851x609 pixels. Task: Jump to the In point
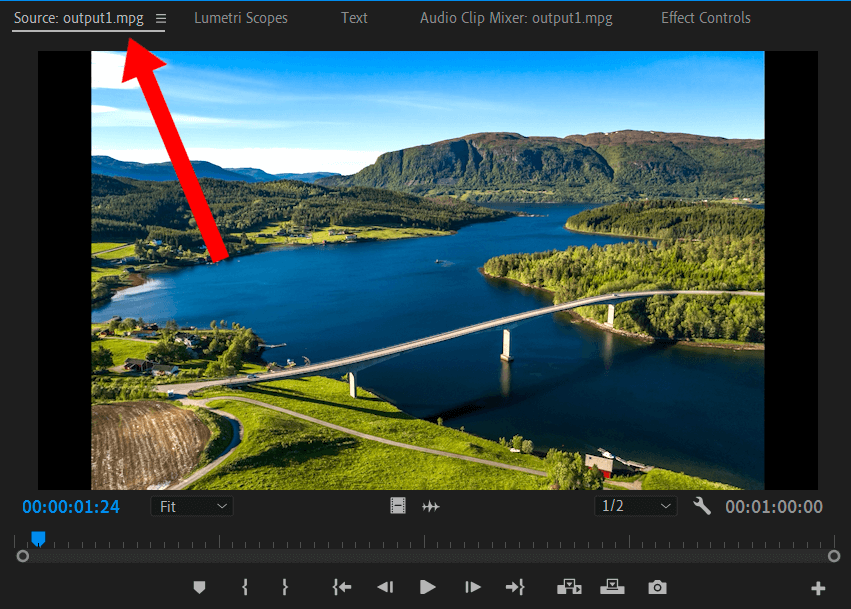point(342,587)
